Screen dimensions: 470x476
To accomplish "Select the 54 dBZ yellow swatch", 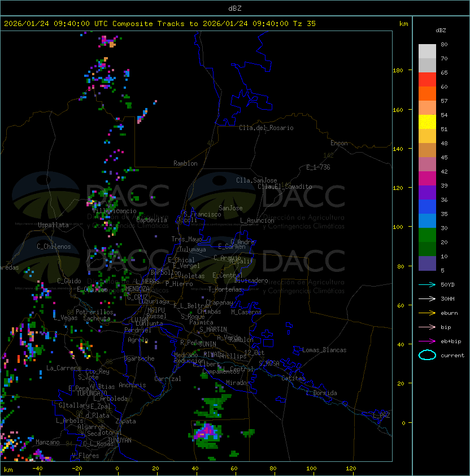I will [427, 122].
